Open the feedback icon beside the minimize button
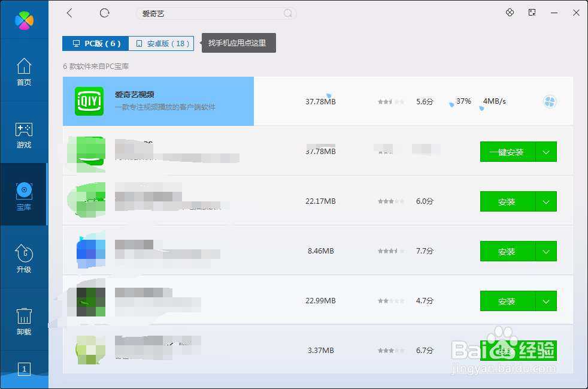This screenshot has width=588, height=389. 532,13
